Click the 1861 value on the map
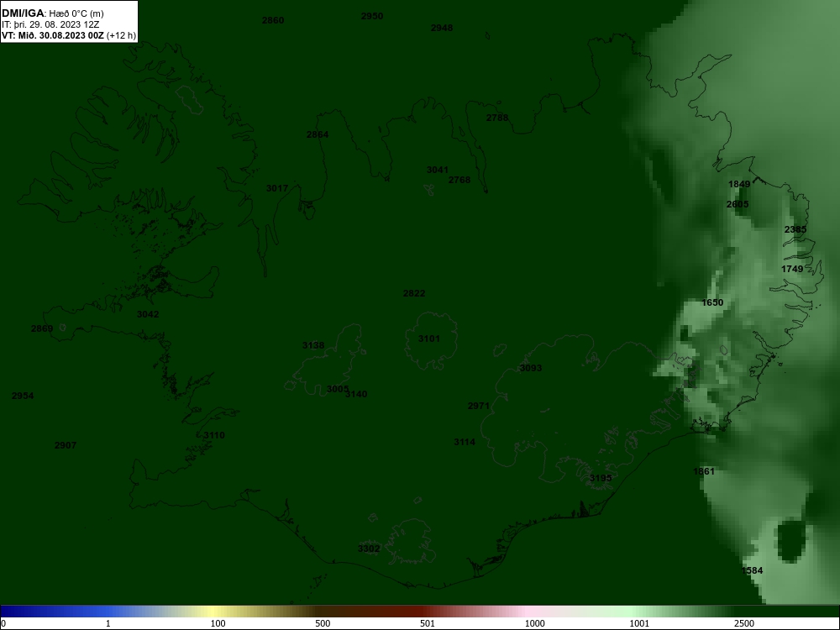 tap(703, 471)
